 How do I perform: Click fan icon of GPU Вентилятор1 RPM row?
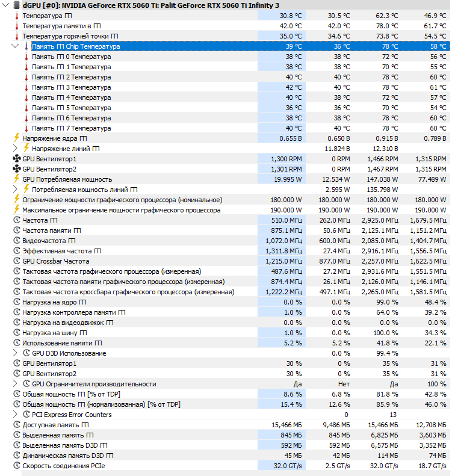tap(17, 158)
